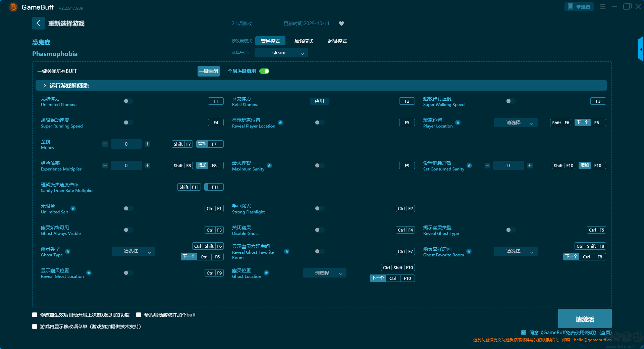Expand the right-side blue panel tab
Viewport: 644px width, 349px height.
click(641, 49)
